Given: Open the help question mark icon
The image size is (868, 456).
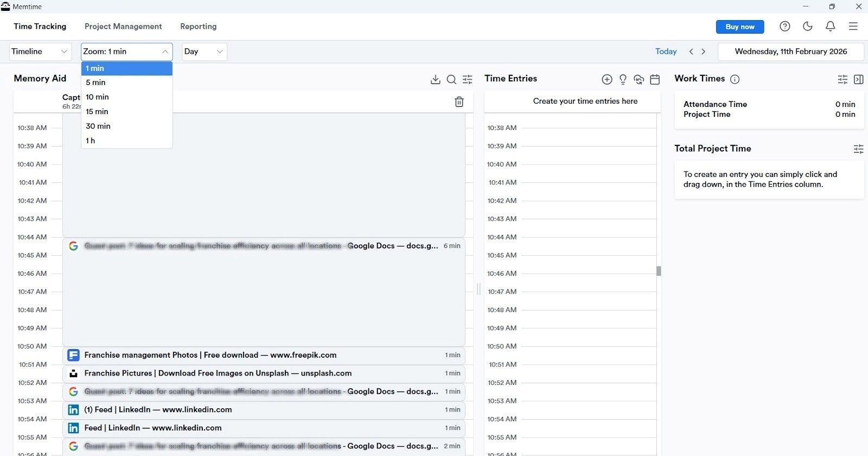Looking at the screenshot, I should (x=784, y=26).
